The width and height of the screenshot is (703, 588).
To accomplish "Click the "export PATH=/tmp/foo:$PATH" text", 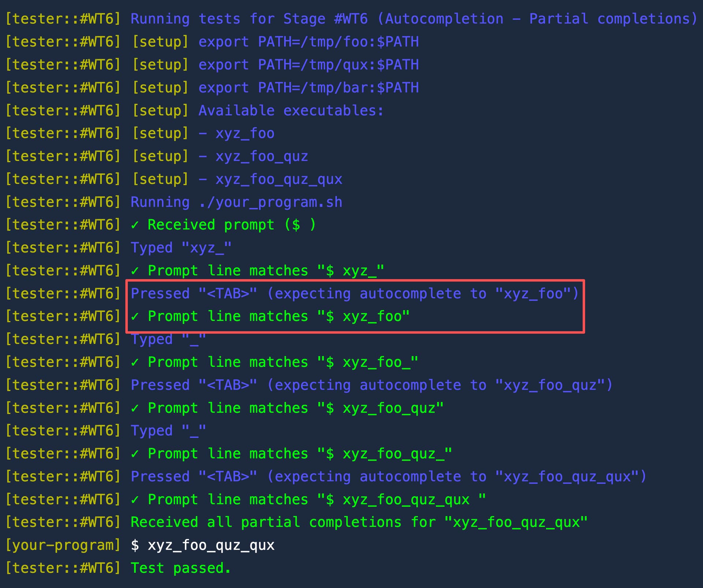I will [308, 42].
